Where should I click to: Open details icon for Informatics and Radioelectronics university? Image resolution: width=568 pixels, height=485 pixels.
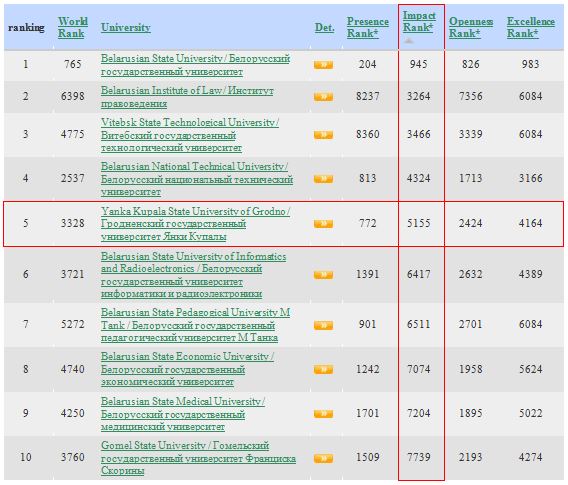pos(323,275)
